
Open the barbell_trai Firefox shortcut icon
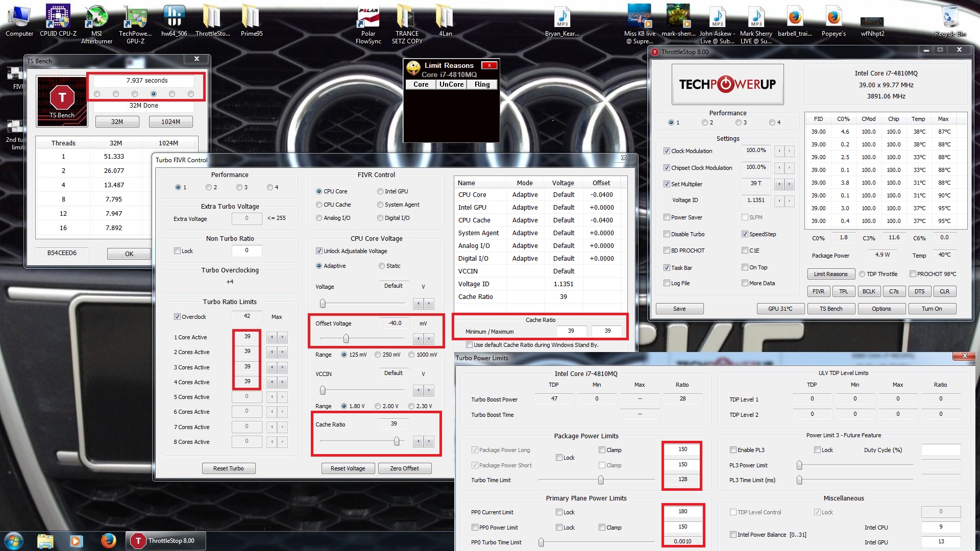pos(795,20)
